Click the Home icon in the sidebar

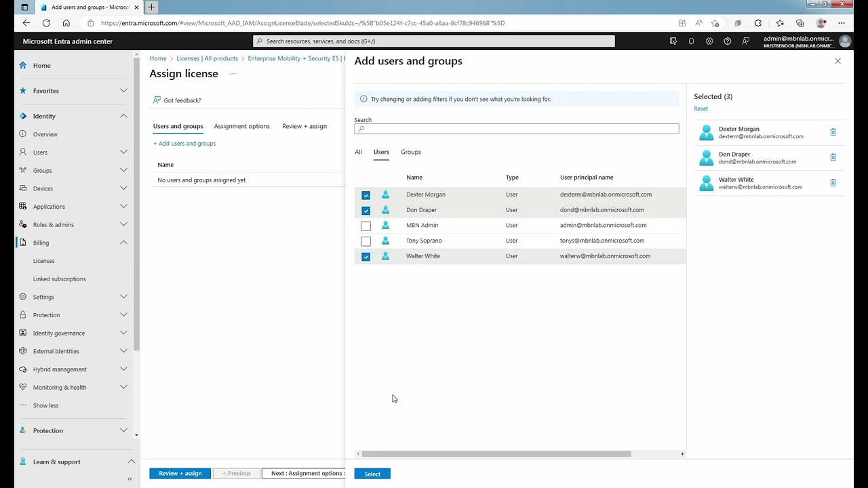click(23, 66)
